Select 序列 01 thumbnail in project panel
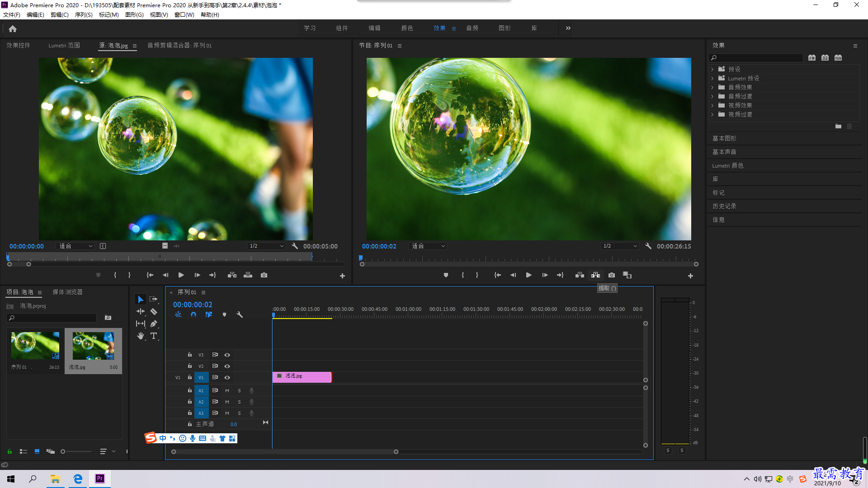This screenshot has height=488, width=868. 35,346
